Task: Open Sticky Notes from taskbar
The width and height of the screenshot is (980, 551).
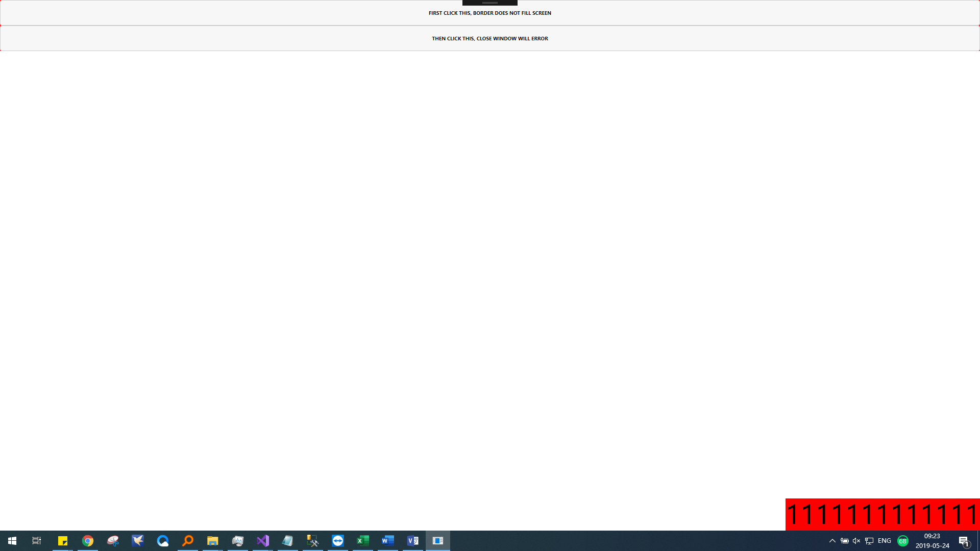Action: tap(63, 541)
